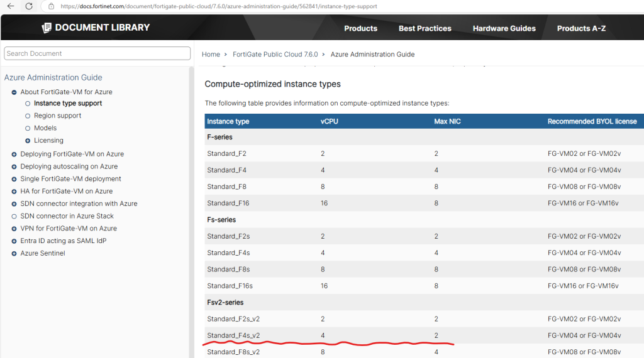The width and height of the screenshot is (644, 358).
Task: Expand HA for FortiGate-VM on Azure
Action: tap(14, 192)
